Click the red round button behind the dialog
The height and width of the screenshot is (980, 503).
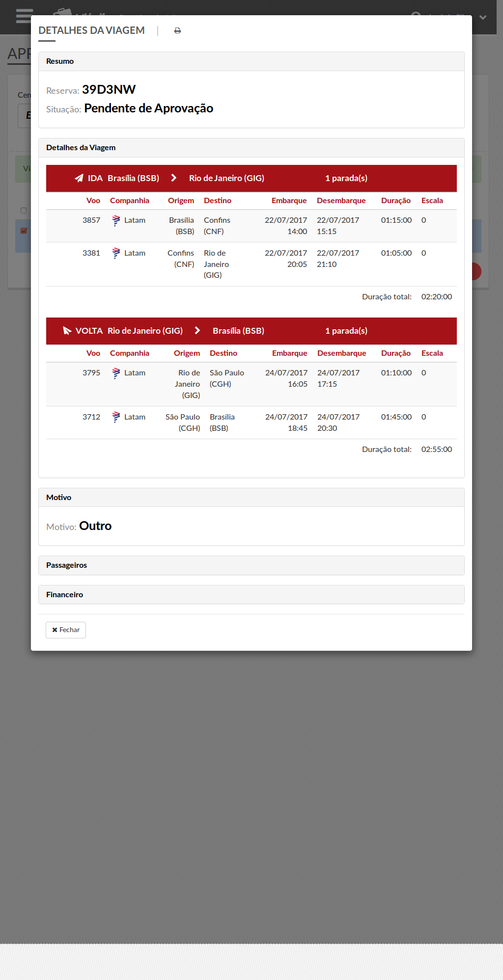[x=476, y=271]
